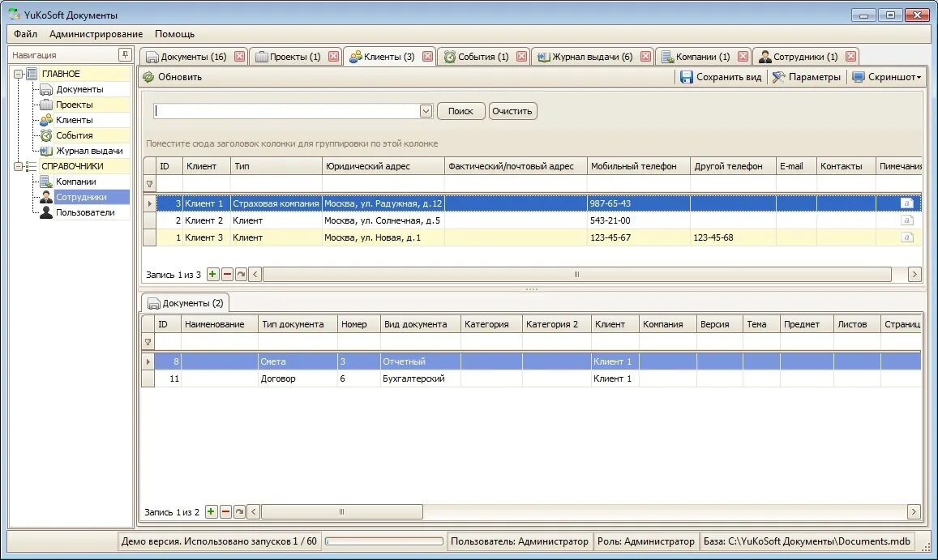Open the note icon for Клиент 3 row
Screen dimensions: 938x560
point(907,237)
